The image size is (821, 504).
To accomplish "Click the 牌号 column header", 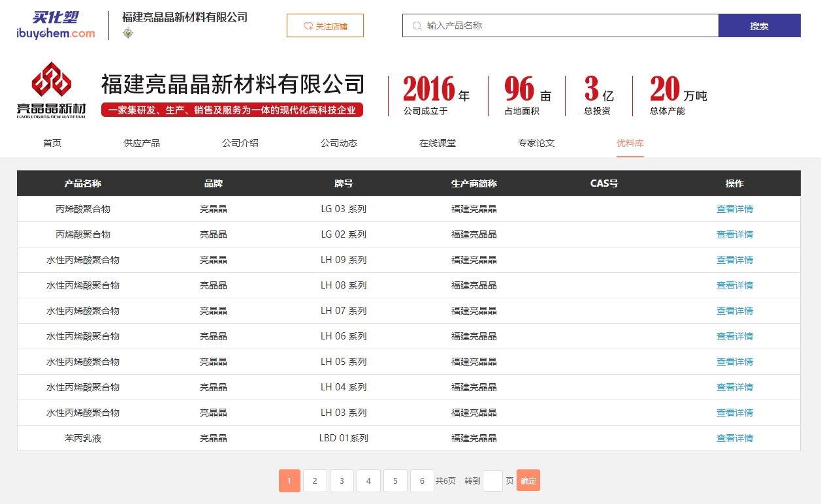I will pos(344,183).
